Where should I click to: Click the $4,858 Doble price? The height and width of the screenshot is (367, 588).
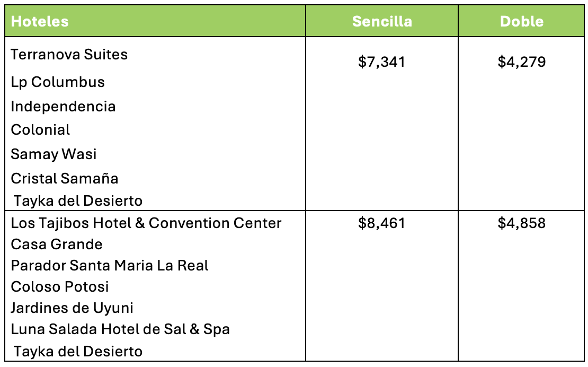[x=521, y=223]
